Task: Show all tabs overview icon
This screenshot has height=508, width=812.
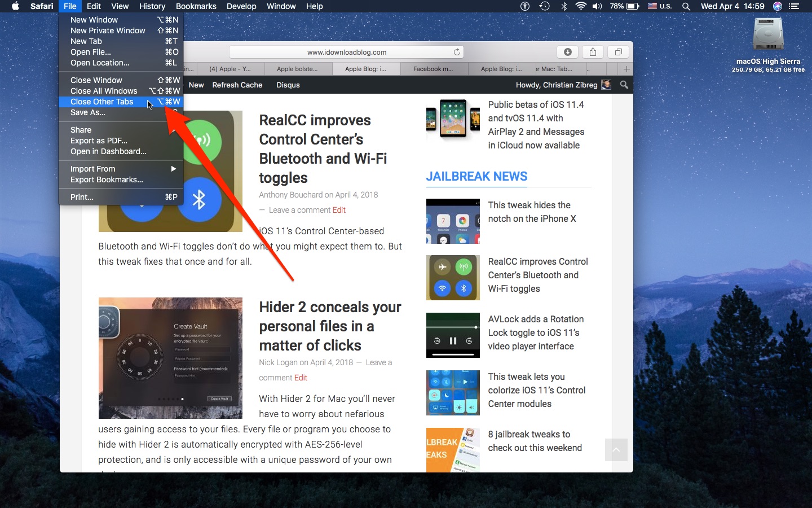Action: (618, 52)
